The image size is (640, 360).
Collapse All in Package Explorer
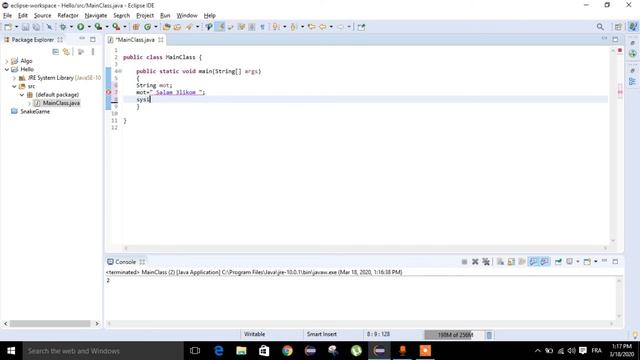(x=56, y=52)
